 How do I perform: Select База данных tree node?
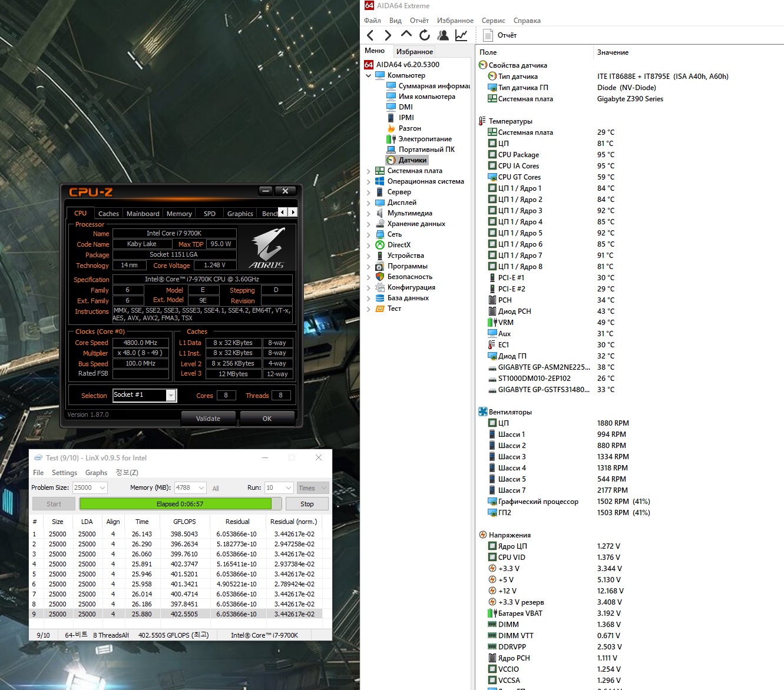[402, 298]
